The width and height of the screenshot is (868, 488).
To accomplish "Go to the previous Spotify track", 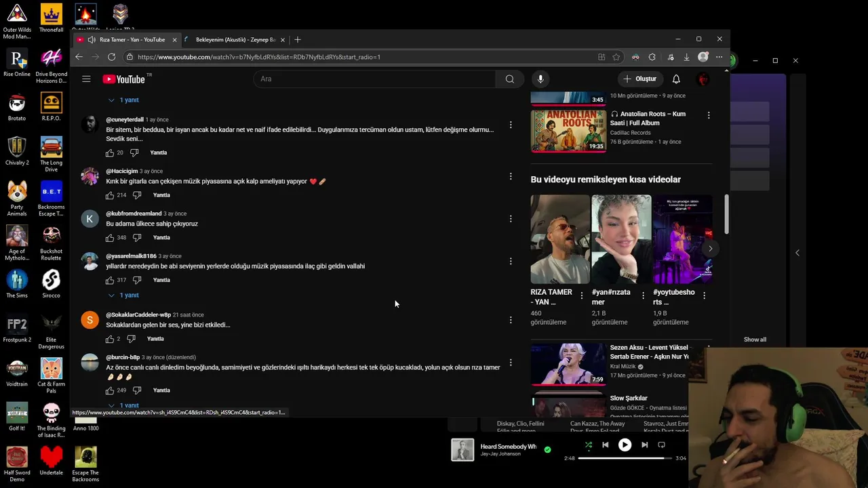I will [x=606, y=445].
